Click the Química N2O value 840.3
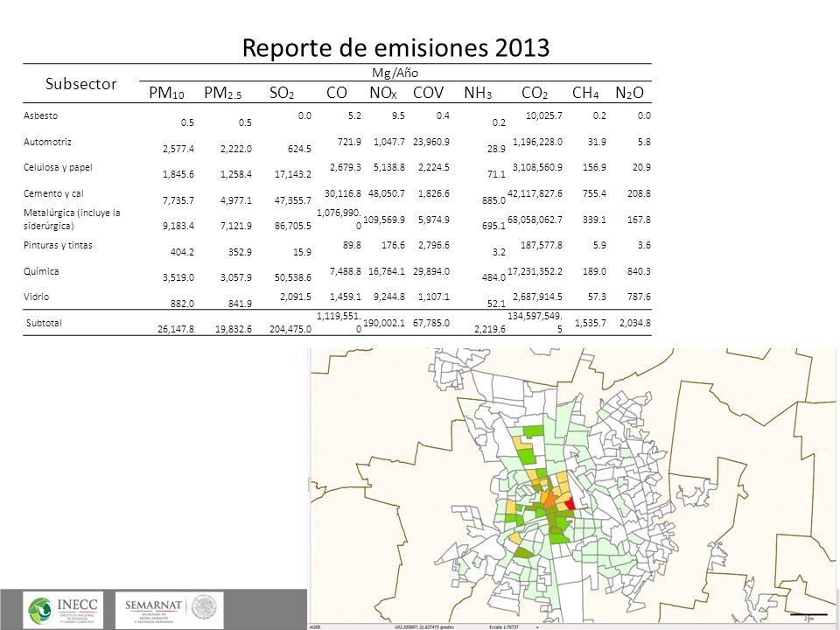 coord(639,271)
